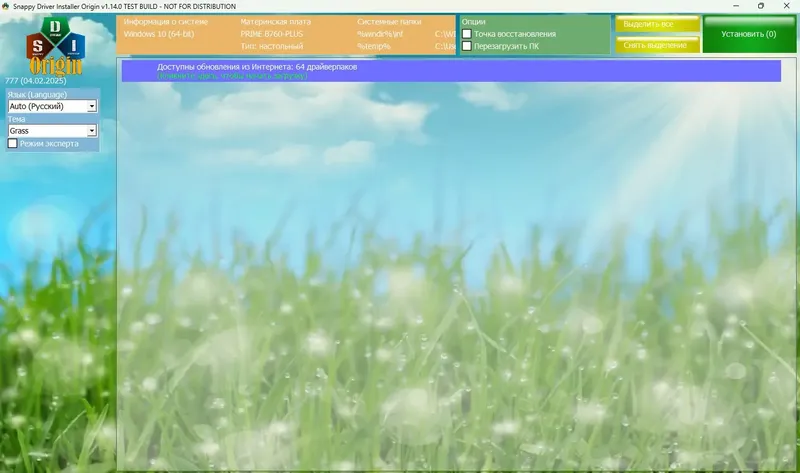Click the PRIME B760-PLUS text

click(x=271, y=34)
